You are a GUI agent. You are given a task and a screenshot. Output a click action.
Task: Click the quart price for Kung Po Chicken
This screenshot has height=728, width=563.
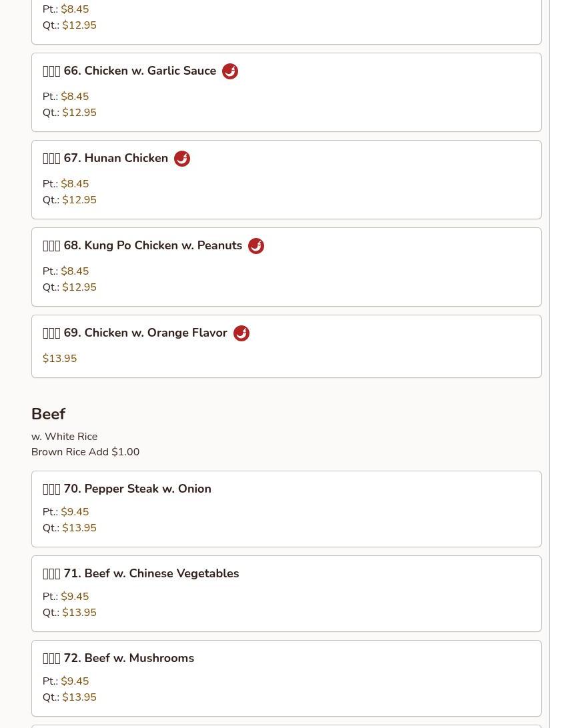(79, 287)
